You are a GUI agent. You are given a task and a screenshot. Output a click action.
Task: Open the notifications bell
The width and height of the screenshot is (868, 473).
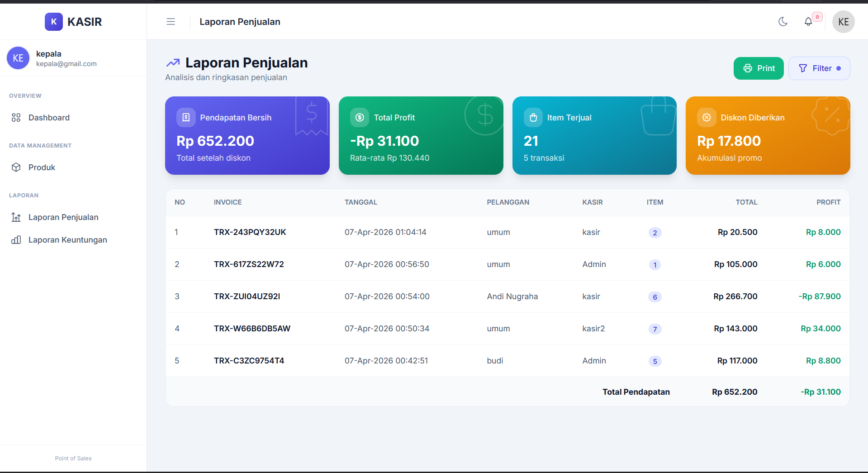(x=808, y=22)
